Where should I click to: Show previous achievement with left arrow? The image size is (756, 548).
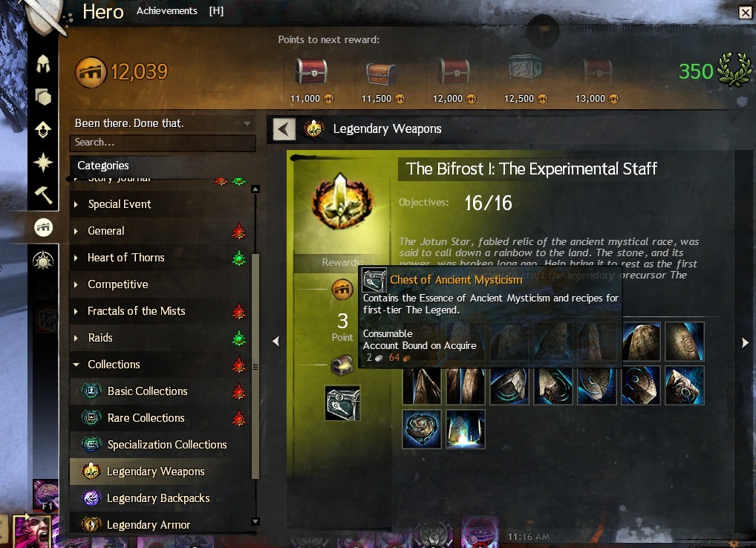(276, 342)
